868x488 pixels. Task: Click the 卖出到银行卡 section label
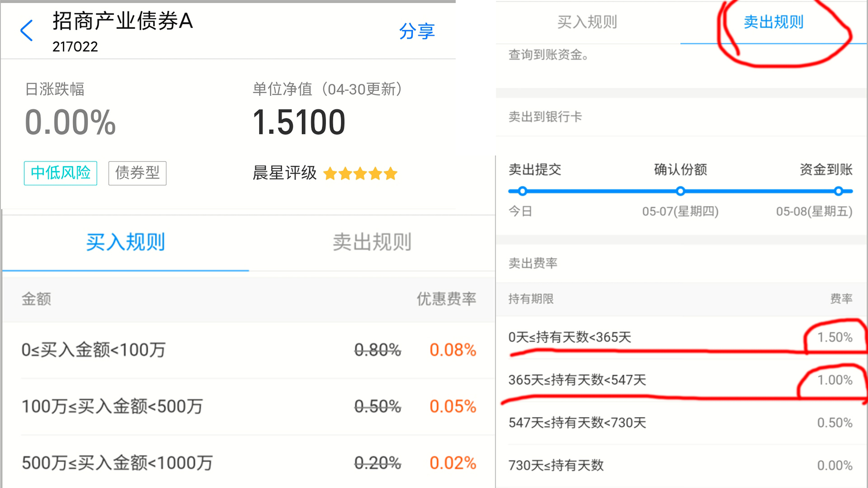(x=545, y=117)
